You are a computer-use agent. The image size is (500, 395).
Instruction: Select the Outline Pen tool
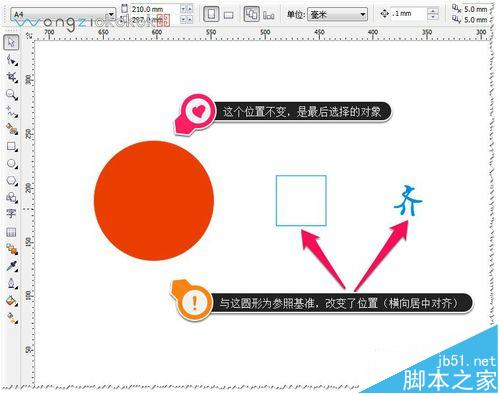12,284
